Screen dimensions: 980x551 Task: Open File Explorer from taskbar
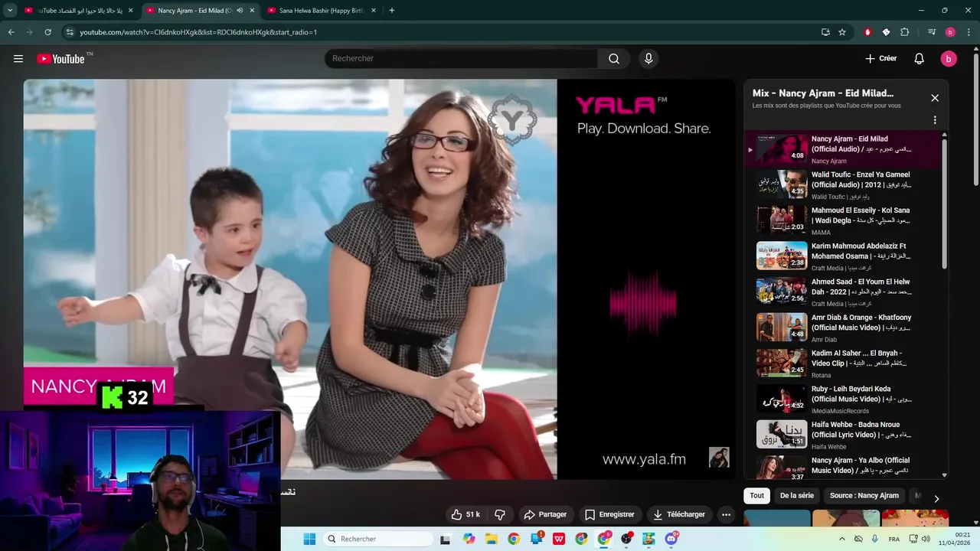(492, 539)
